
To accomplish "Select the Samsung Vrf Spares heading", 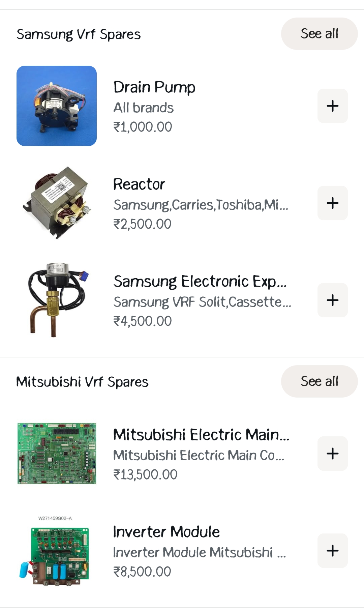I will [79, 34].
